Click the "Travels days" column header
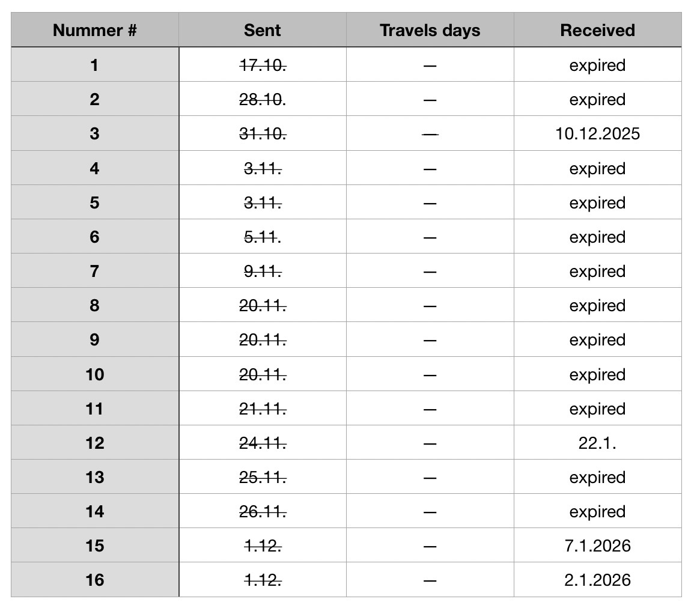This screenshot has width=700, height=608. coord(430,30)
